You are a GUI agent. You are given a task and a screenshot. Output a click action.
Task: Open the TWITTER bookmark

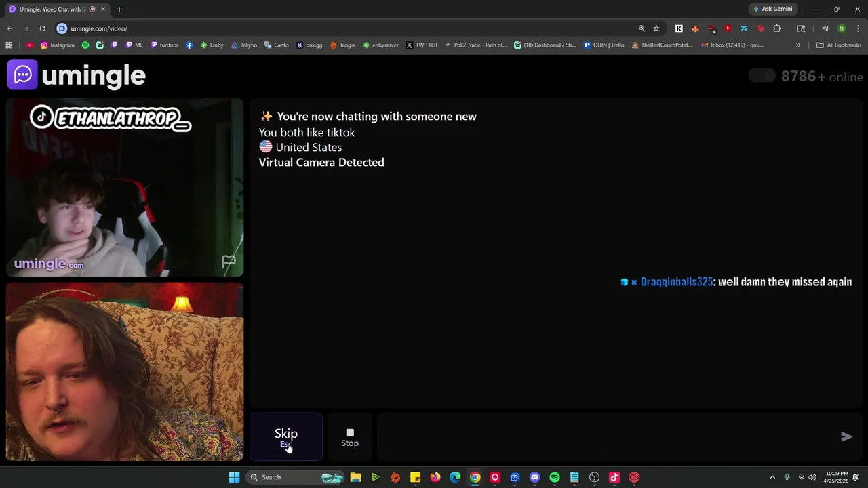coord(422,45)
